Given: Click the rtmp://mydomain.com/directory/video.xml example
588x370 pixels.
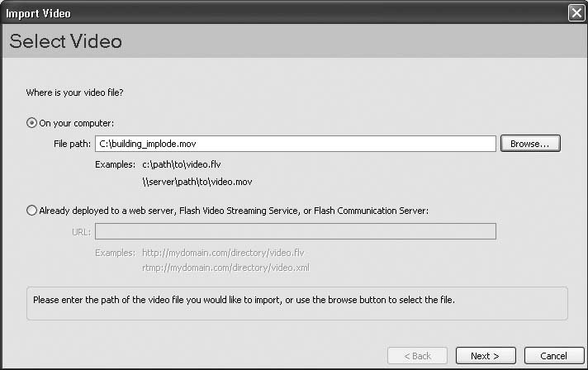Looking at the screenshot, I should 225,268.
